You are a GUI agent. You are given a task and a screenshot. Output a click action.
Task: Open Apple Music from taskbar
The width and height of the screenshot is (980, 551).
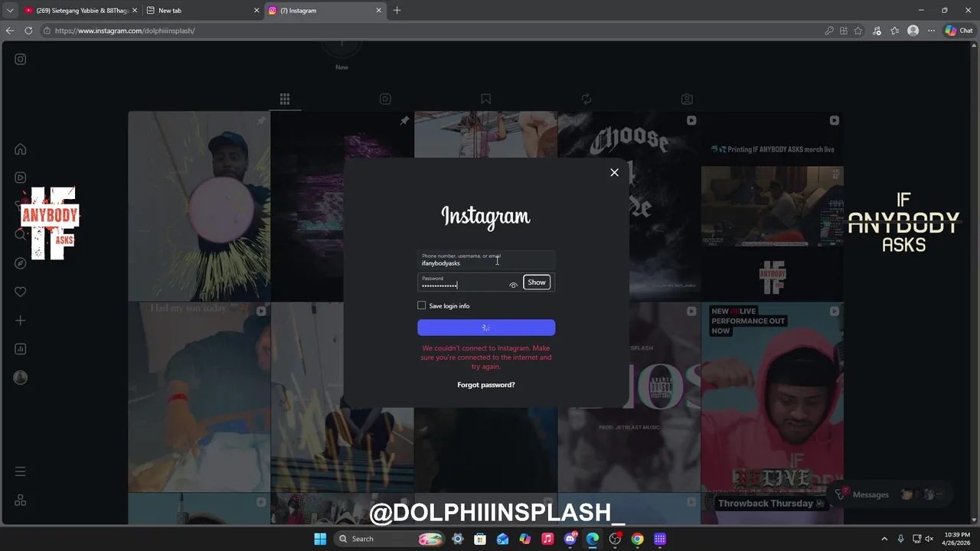click(547, 539)
